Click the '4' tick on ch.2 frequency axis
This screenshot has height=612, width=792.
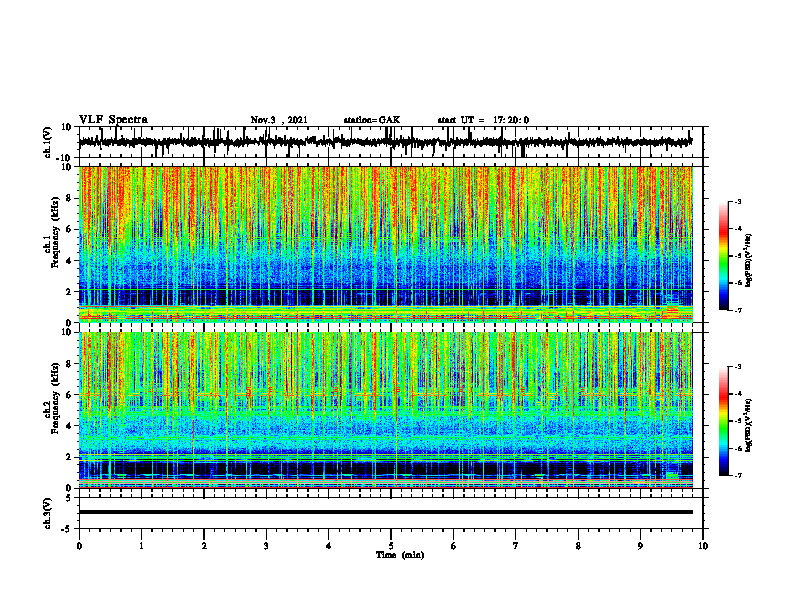tap(70, 426)
